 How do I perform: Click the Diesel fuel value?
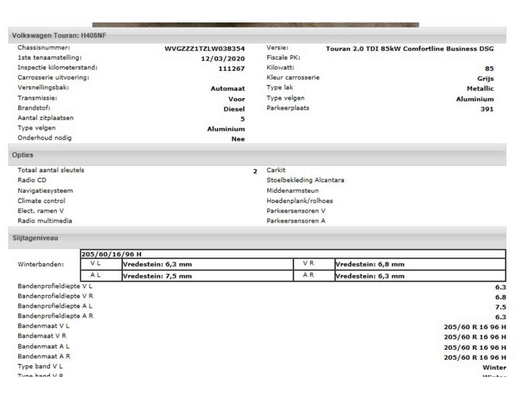(234, 109)
